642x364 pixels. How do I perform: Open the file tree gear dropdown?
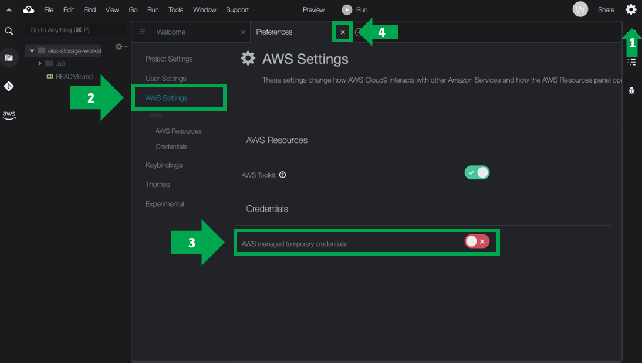point(121,47)
